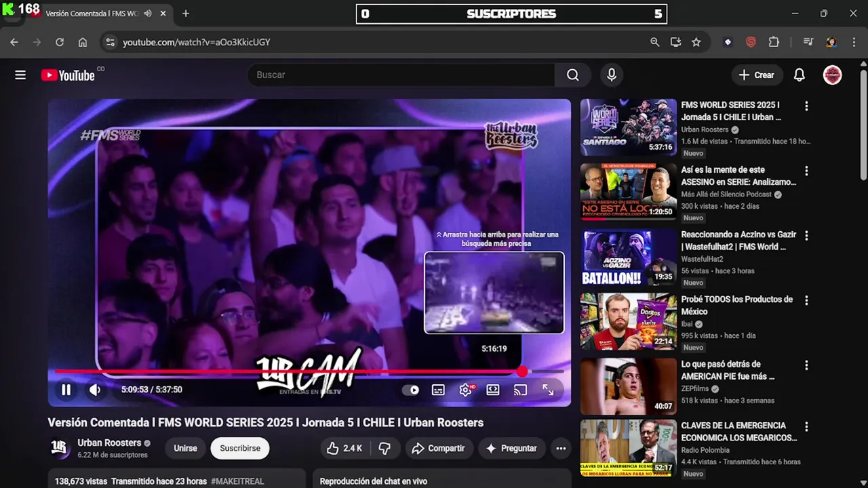Open the Urban Roosters channel name link
This screenshot has height=488, width=868.
pyautogui.click(x=109, y=443)
